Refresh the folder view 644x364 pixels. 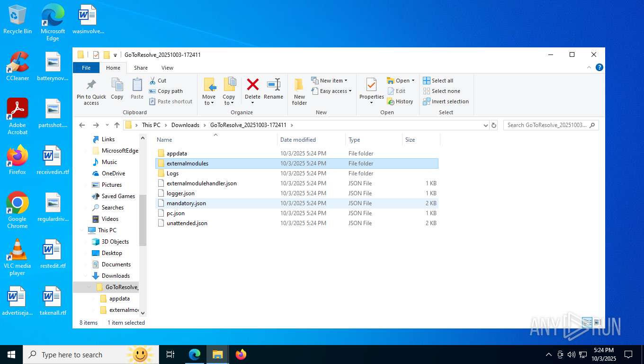click(x=494, y=125)
